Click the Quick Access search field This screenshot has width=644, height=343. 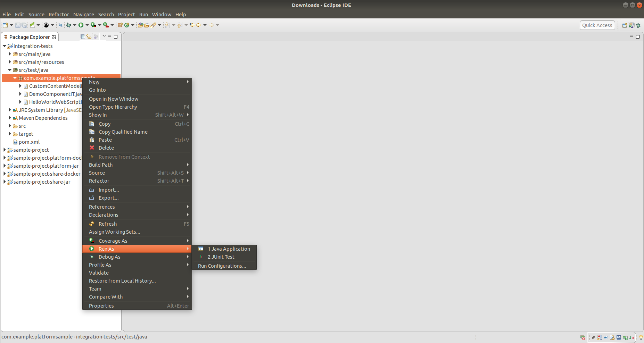tap(597, 25)
